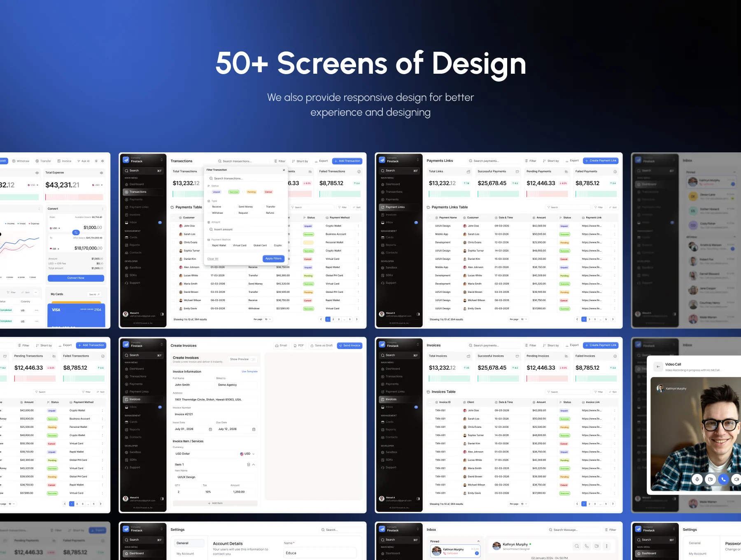Check the Success status filter checkbox
741x560 pixels.
(x=226, y=192)
